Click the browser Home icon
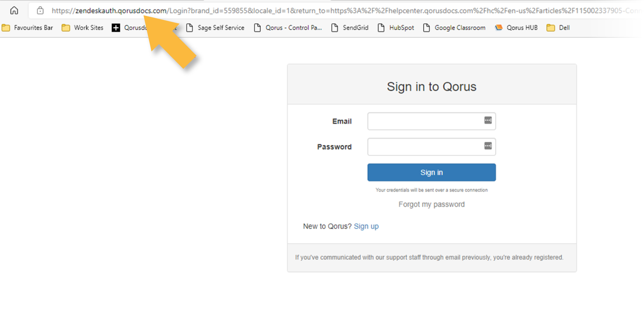The width and height of the screenshot is (644, 326). click(x=14, y=11)
